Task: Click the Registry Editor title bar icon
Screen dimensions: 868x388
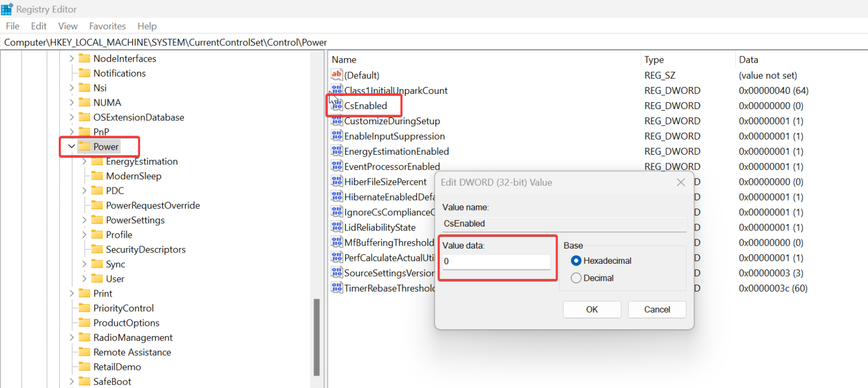Action: coord(7,8)
